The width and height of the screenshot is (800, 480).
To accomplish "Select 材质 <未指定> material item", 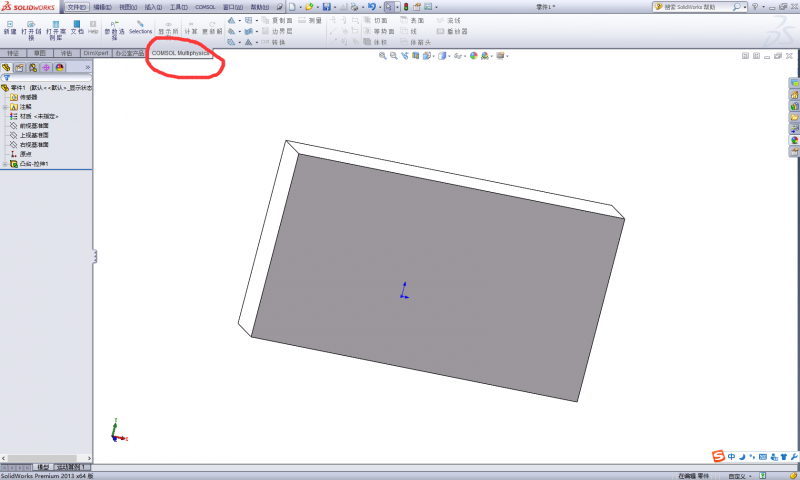I will pyautogui.click(x=34, y=116).
